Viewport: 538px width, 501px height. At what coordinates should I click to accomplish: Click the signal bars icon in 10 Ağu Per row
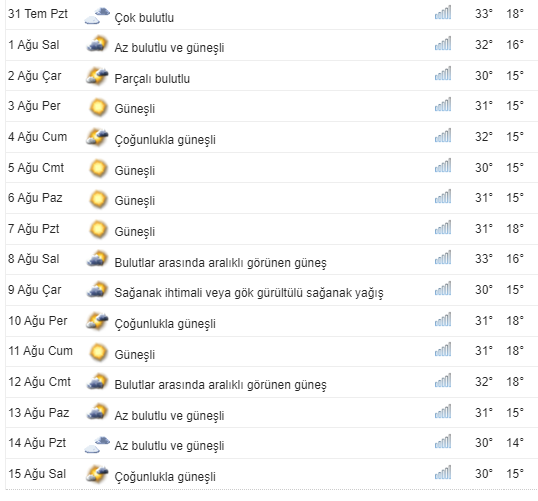click(443, 319)
